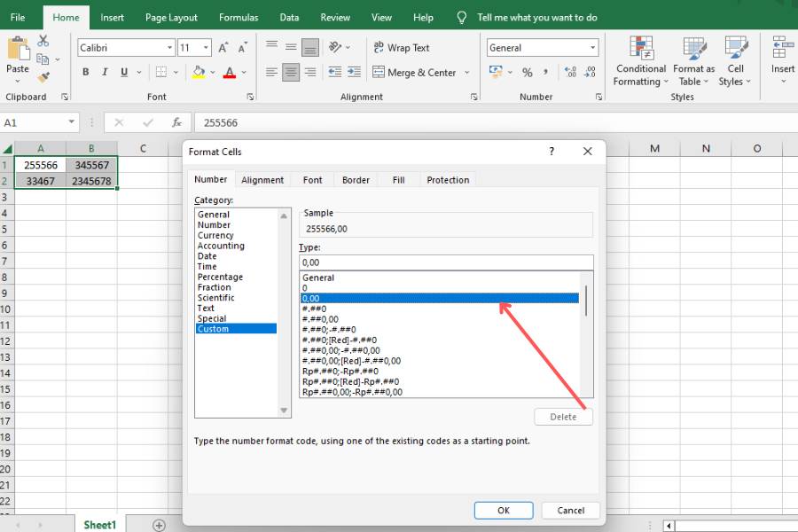Image resolution: width=798 pixels, height=532 pixels.
Task: Open the Border tab in Format Cells
Action: pos(356,180)
